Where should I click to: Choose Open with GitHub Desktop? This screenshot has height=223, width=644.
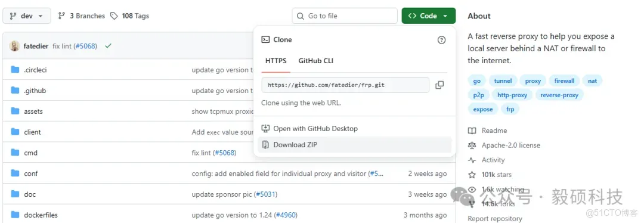click(x=315, y=129)
